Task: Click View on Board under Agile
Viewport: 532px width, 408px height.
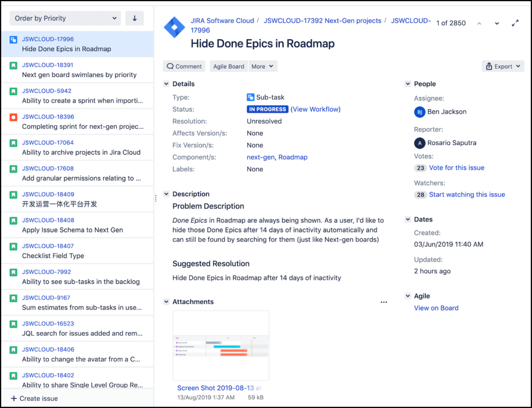Action: pos(436,308)
